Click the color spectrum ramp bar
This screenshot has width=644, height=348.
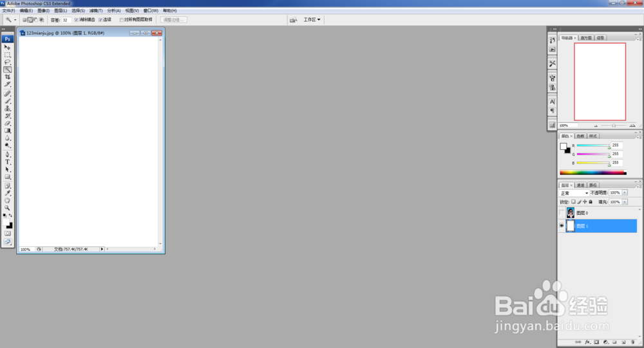(593, 173)
